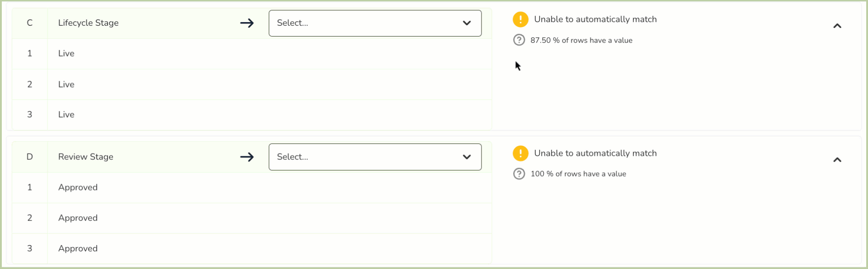Click the column letter D cell
Viewport: 868px width, 269px height.
pos(30,157)
